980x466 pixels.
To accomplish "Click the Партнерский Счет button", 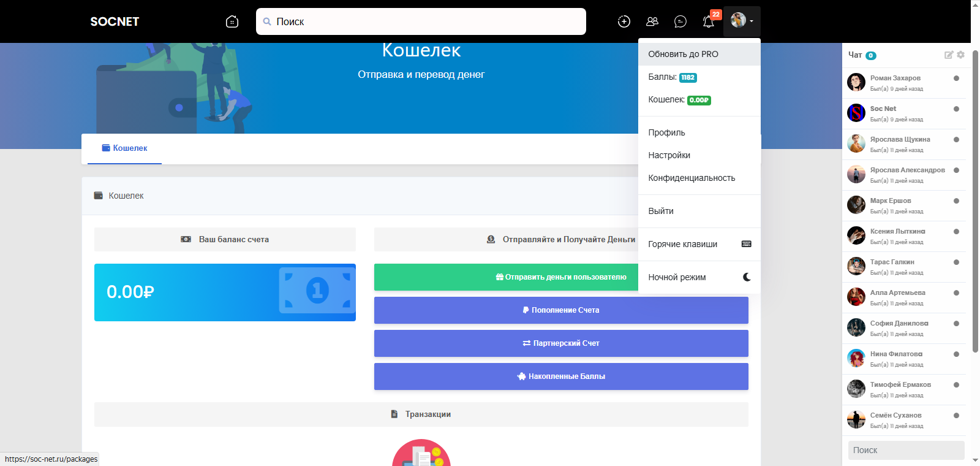I will click(561, 343).
